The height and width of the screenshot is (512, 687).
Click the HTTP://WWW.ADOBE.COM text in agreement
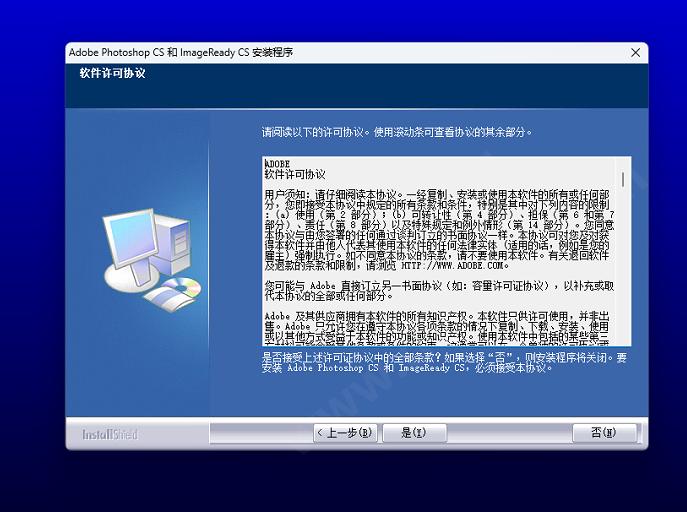[x=455, y=265]
